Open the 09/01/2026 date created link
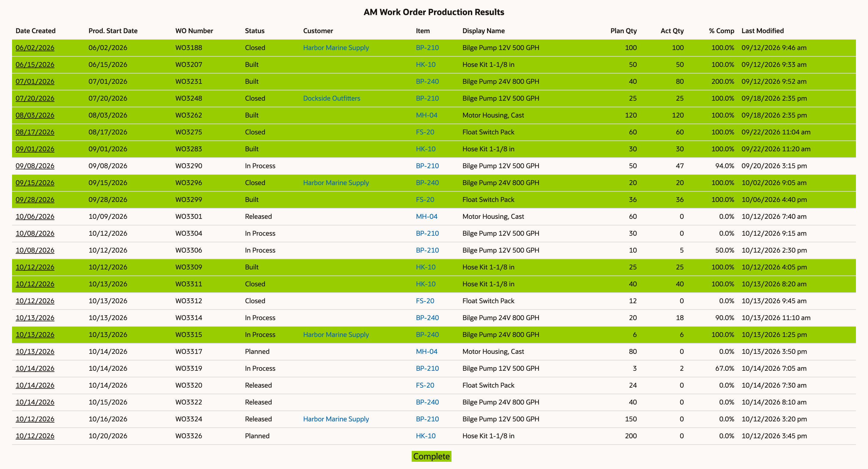The image size is (868, 469). 35,149
